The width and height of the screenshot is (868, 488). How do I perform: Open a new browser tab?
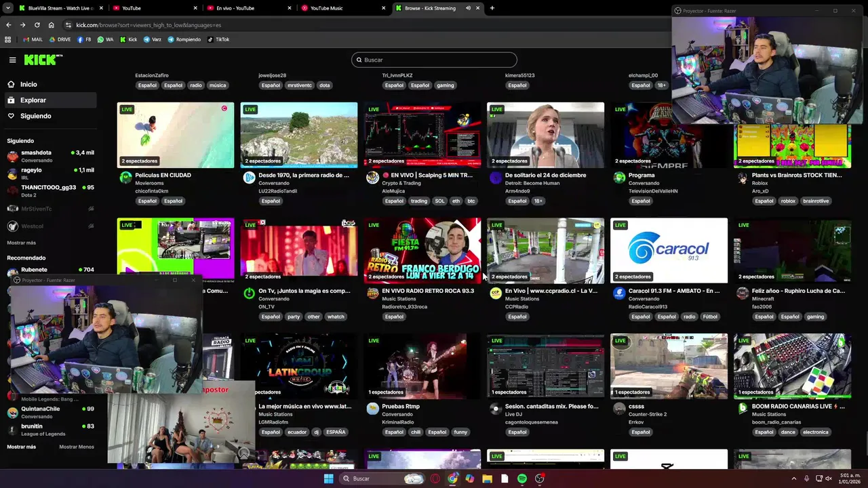pyautogui.click(x=492, y=8)
